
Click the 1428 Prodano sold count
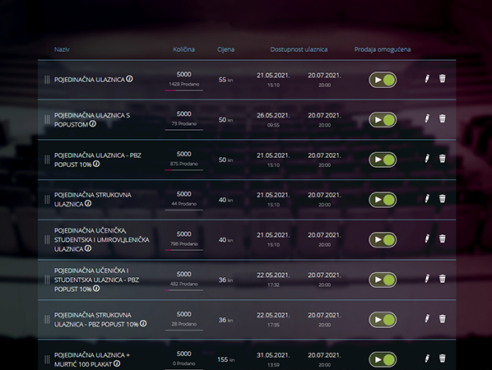tap(184, 84)
